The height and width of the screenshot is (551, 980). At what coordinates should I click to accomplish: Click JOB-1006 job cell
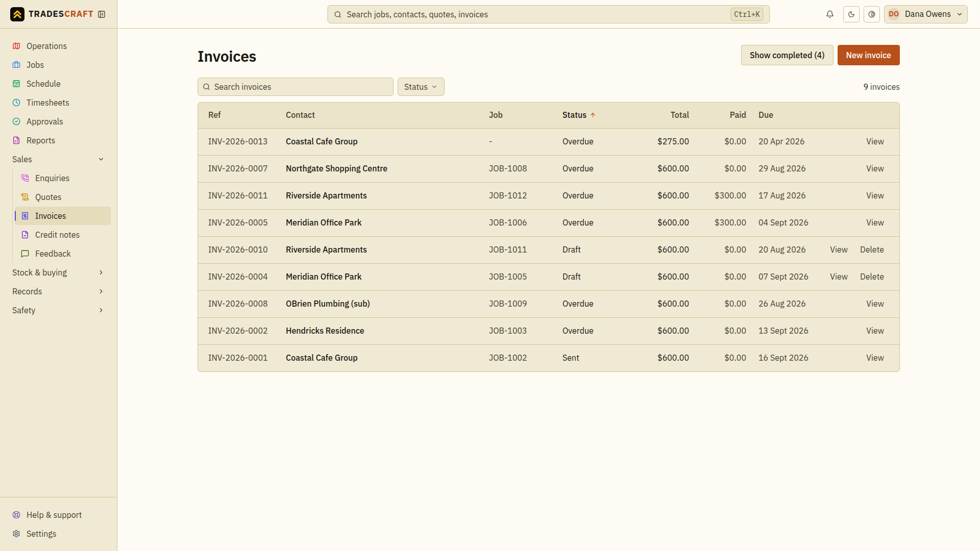point(508,222)
